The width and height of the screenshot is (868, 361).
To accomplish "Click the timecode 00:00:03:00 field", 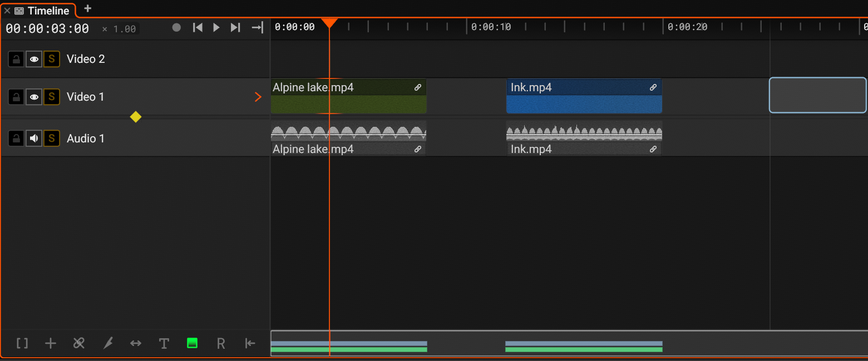I will [47, 28].
